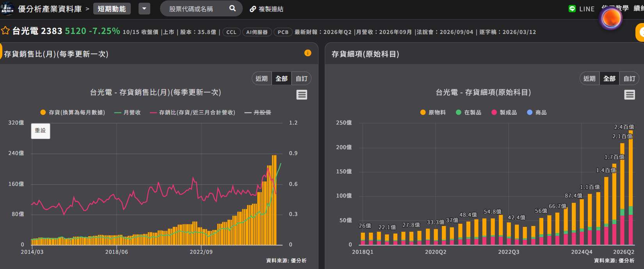This screenshot has height=269, width=644.
Task: Click the 2024Q4 x-axis label
Action: click(x=582, y=252)
